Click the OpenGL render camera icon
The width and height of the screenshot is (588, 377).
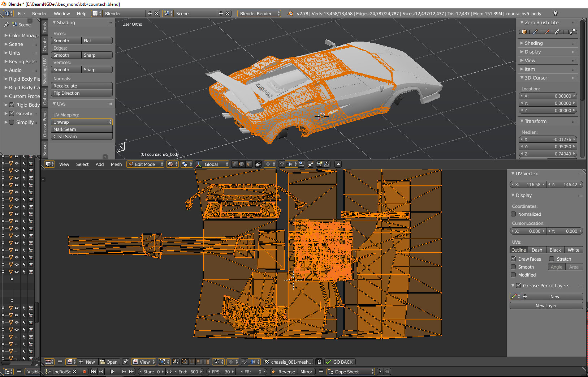coord(319,164)
